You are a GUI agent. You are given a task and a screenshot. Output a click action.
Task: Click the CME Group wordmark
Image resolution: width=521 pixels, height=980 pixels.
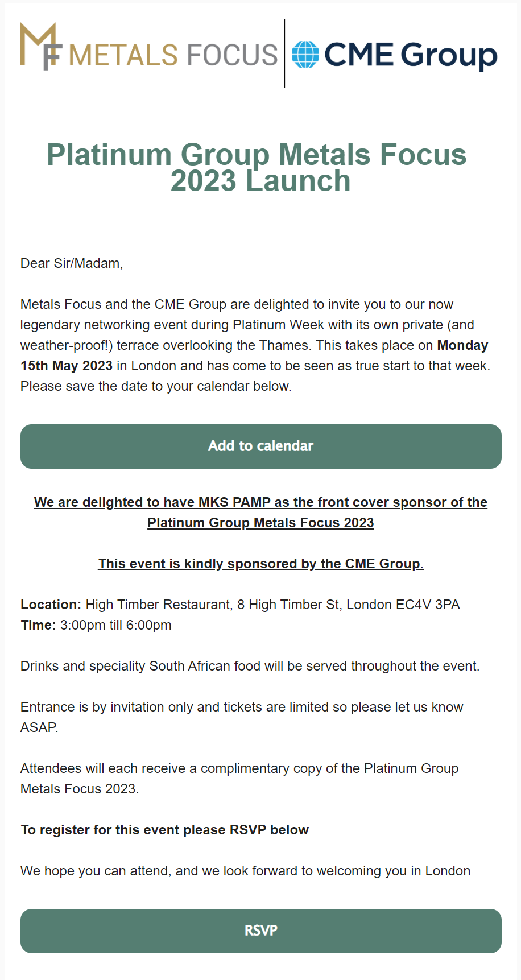[411, 56]
